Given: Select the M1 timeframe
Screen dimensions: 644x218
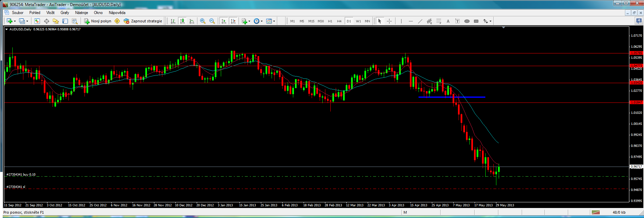Looking at the screenshot, I should [293, 21].
